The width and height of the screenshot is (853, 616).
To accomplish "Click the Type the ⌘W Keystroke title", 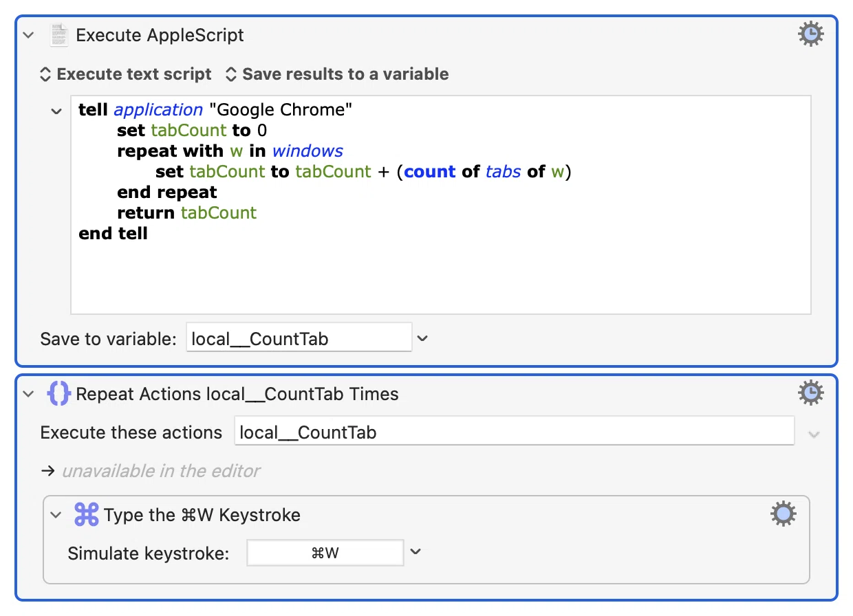I will pos(202,515).
